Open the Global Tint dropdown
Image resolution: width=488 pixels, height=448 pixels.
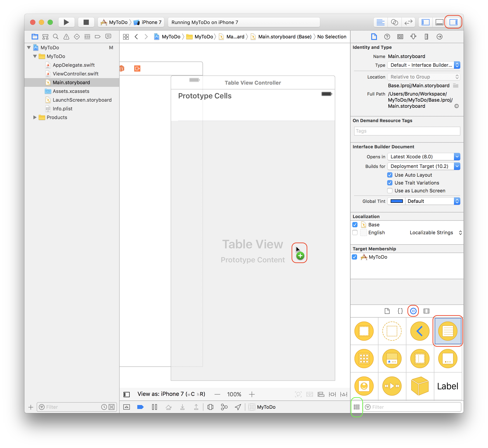tap(433, 201)
